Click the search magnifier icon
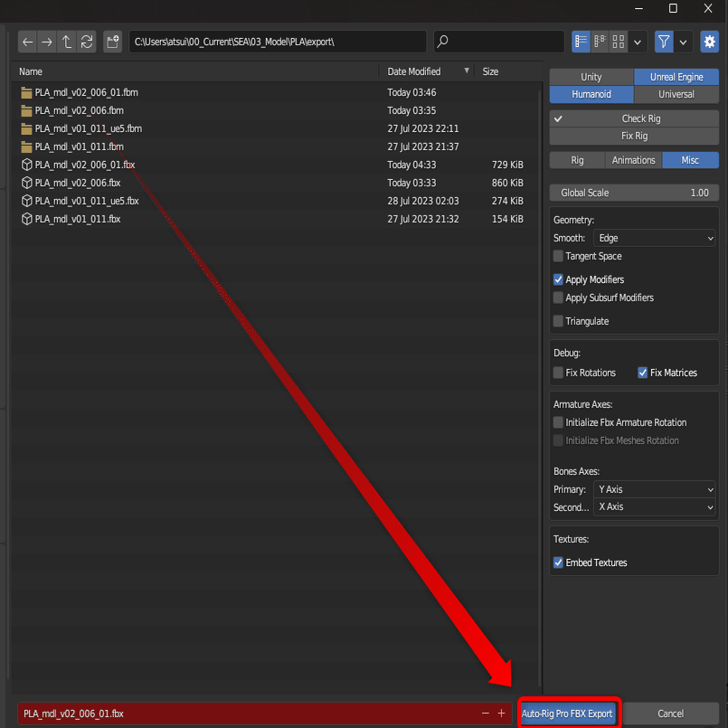 pyautogui.click(x=443, y=42)
